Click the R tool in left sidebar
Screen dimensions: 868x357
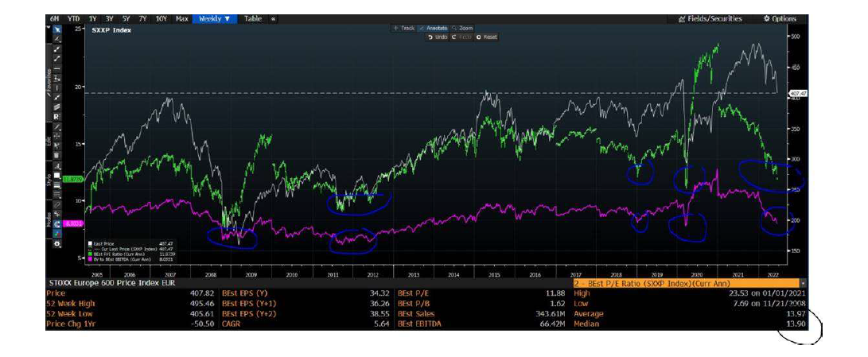[x=56, y=115]
